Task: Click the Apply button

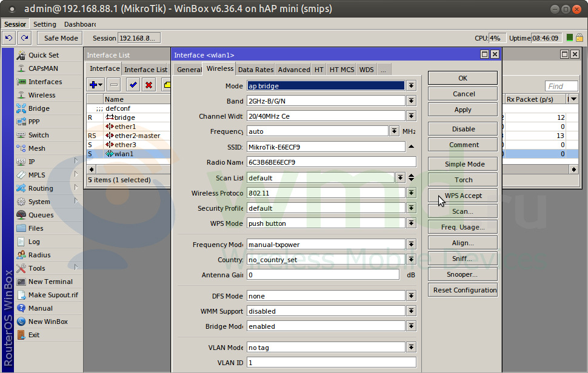Action: point(463,110)
